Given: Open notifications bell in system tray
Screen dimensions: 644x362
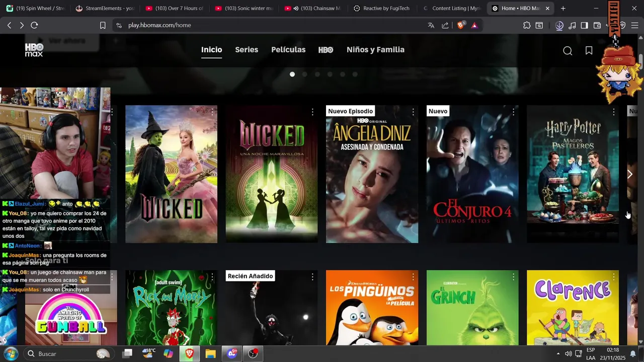Looking at the screenshot, I should pos(633,354).
